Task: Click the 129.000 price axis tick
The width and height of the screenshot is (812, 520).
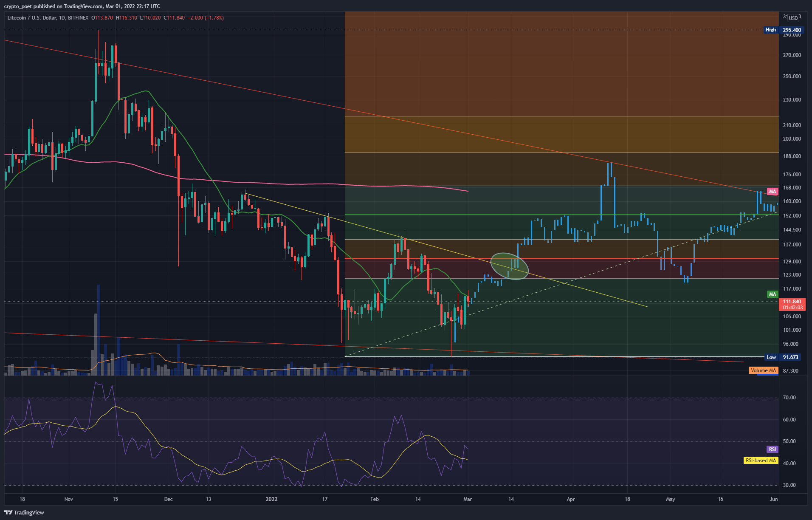Action: click(x=792, y=262)
